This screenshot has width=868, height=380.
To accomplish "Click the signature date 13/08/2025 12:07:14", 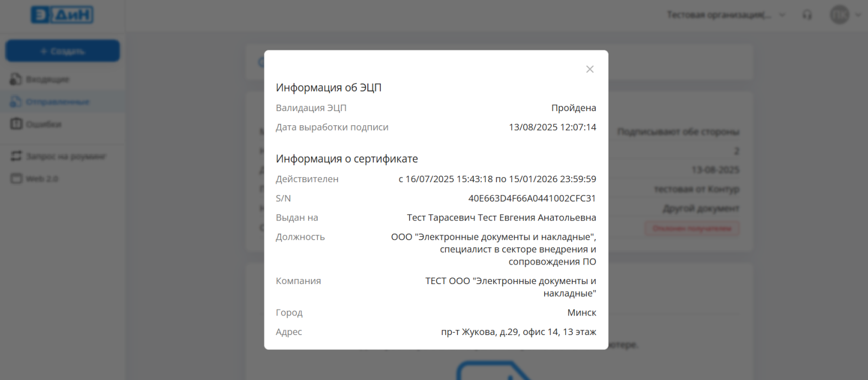I will click(552, 127).
